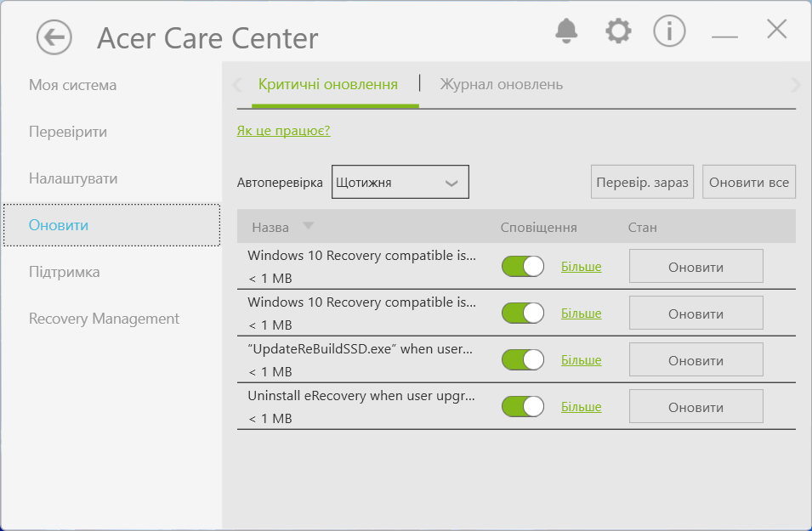812x531 pixels.
Task: Click the Перевір. зараз button
Action: (643, 182)
